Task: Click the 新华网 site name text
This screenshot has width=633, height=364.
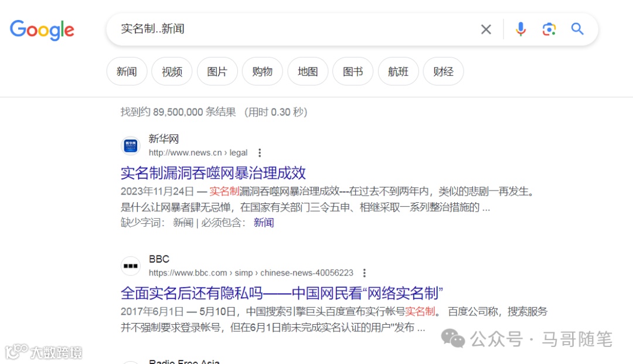Action: [x=164, y=139]
